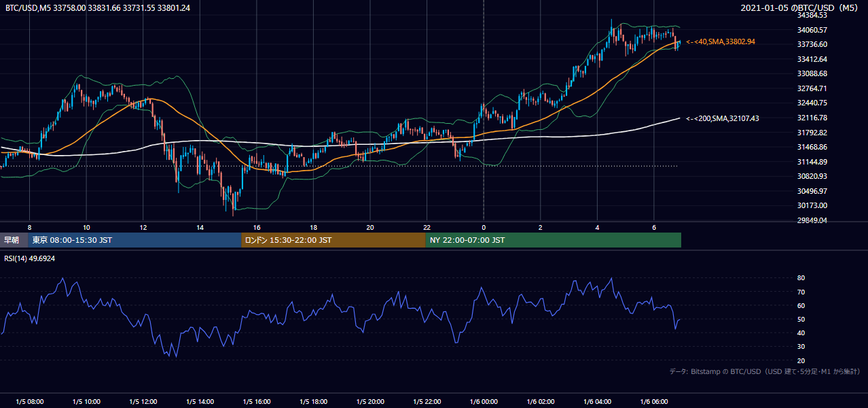Click hour tick 22 under the price chart

[x=427, y=227]
